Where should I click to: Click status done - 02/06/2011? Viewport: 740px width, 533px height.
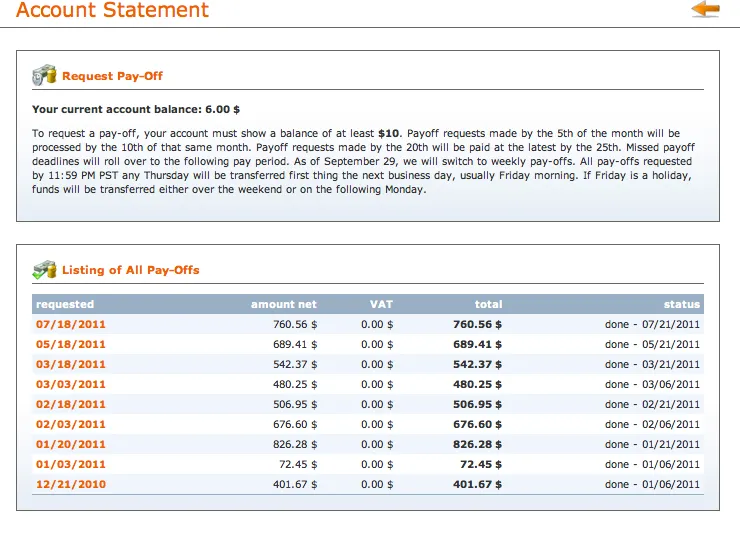[652, 424]
